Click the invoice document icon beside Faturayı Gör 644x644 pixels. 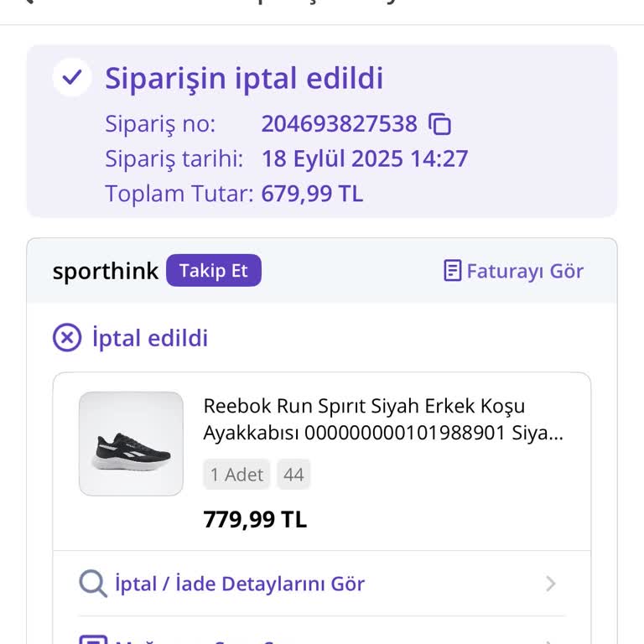click(x=453, y=271)
